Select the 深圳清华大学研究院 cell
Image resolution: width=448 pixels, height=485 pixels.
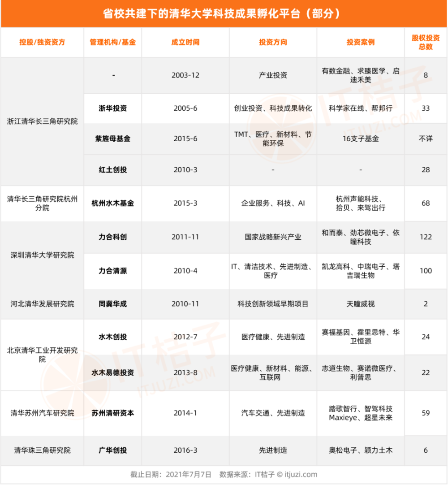coord(42,254)
